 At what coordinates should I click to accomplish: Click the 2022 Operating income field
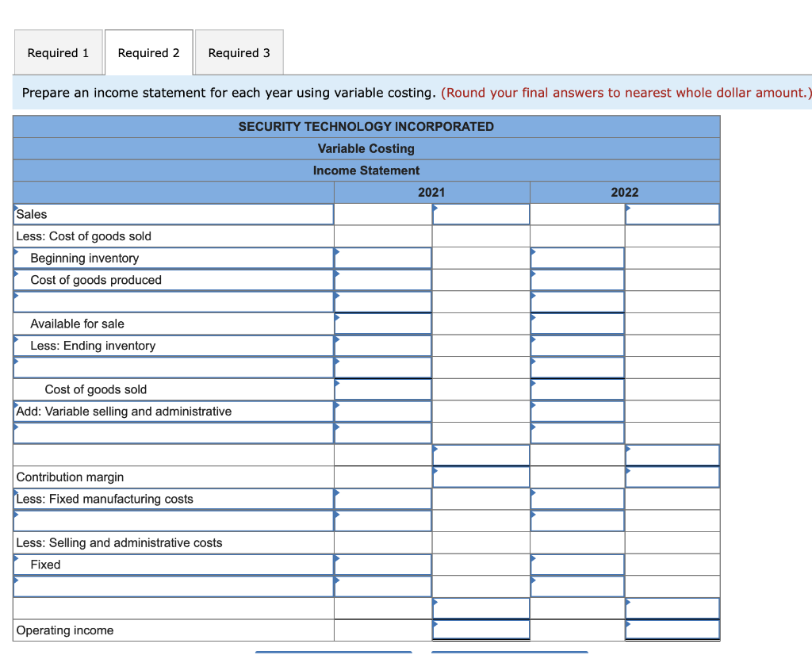pos(672,630)
